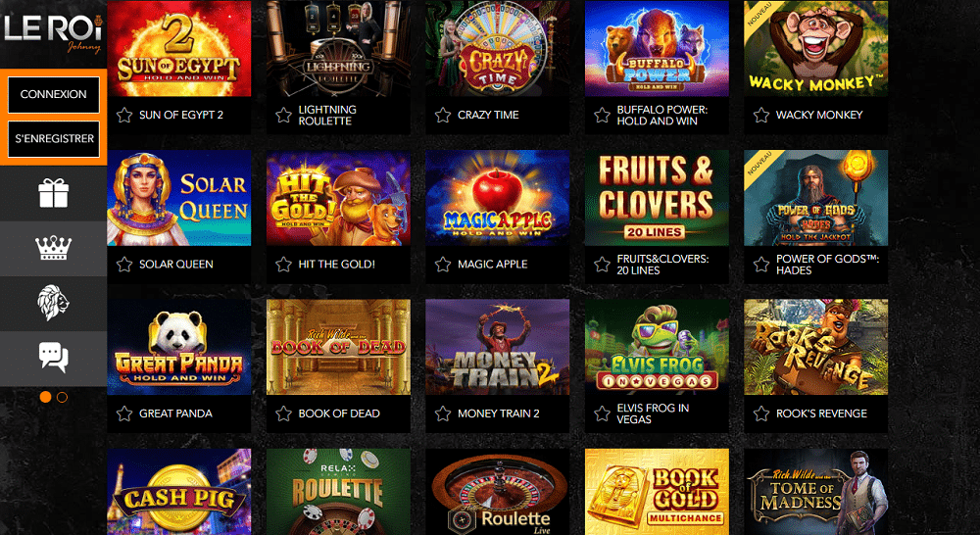
Task: Add Solar Queen to favorites star
Action: 124,265
